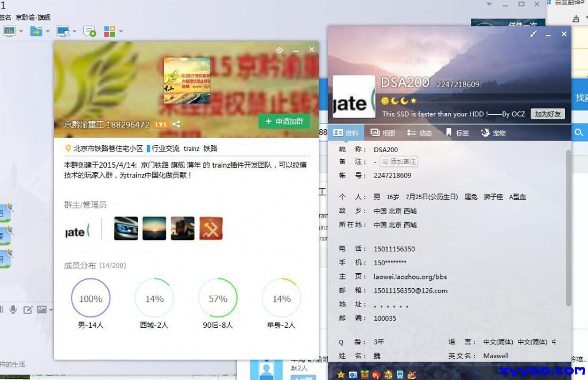
Task: Click the headlight car admin avatar
Action: (x=126, y=228)
